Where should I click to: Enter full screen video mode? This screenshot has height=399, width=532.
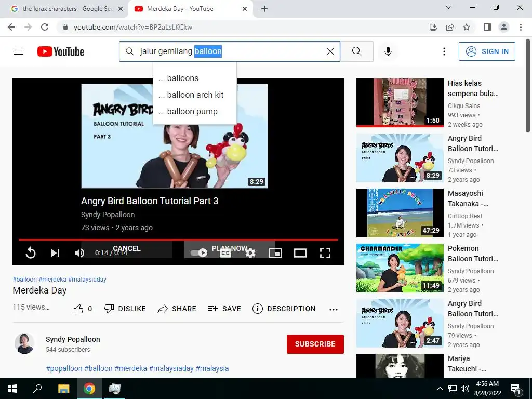coord(325,253)
